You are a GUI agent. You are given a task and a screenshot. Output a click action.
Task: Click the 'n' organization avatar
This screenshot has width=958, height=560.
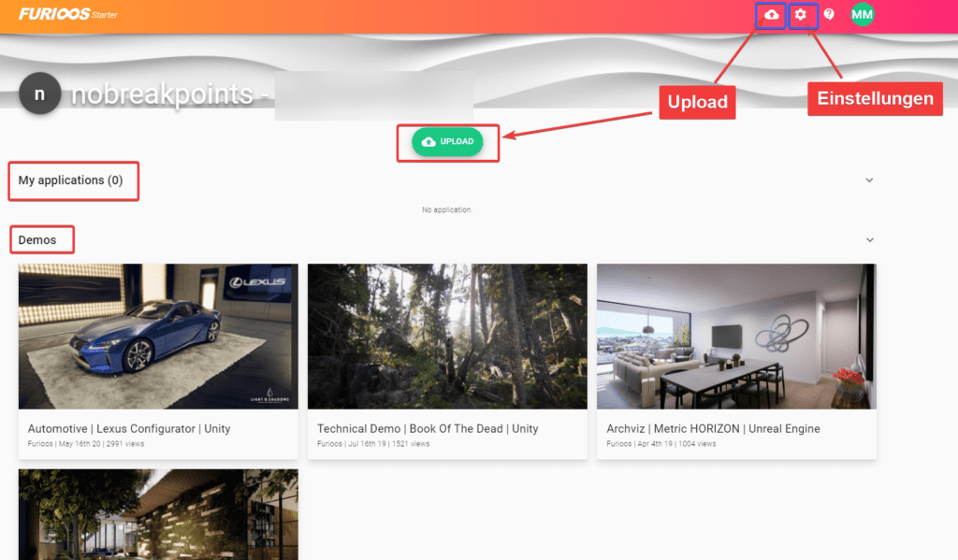click(39, 94)
